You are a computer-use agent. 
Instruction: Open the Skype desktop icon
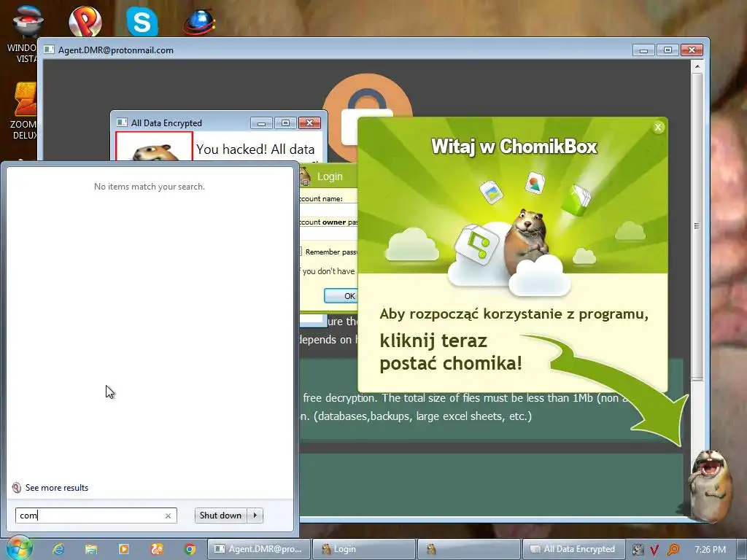click(142, 21)
